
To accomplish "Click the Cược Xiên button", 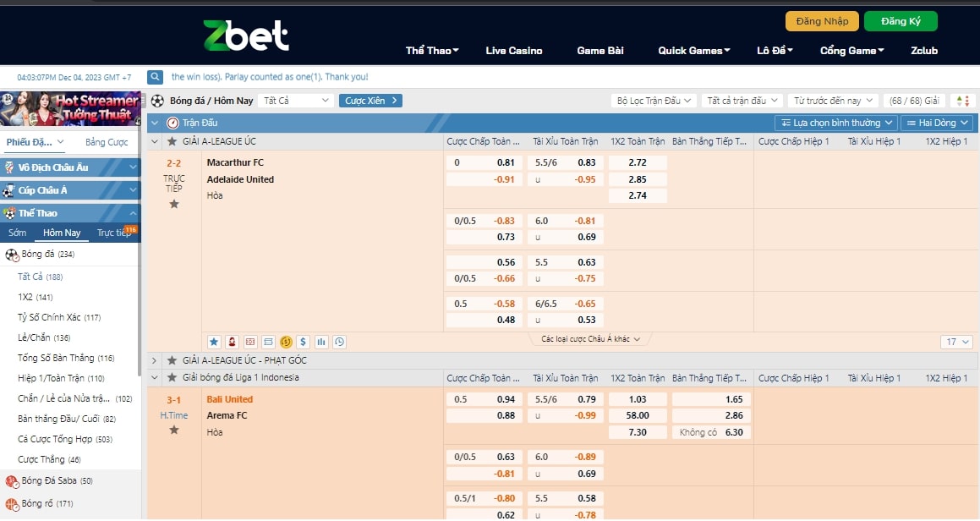I will [370, 101].
